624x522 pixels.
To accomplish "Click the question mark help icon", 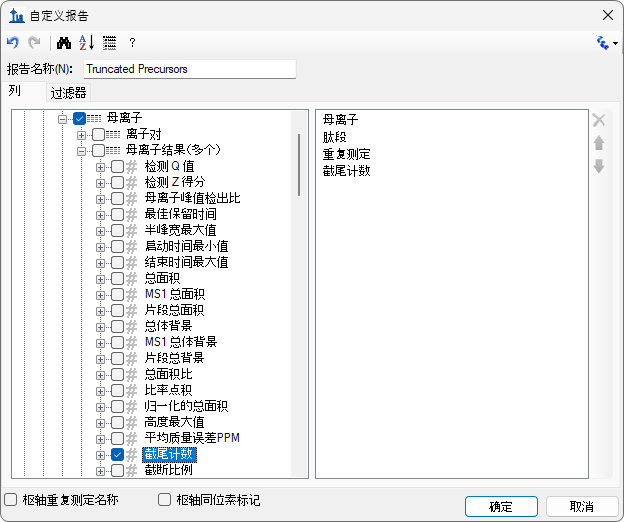I will [132, 43].
